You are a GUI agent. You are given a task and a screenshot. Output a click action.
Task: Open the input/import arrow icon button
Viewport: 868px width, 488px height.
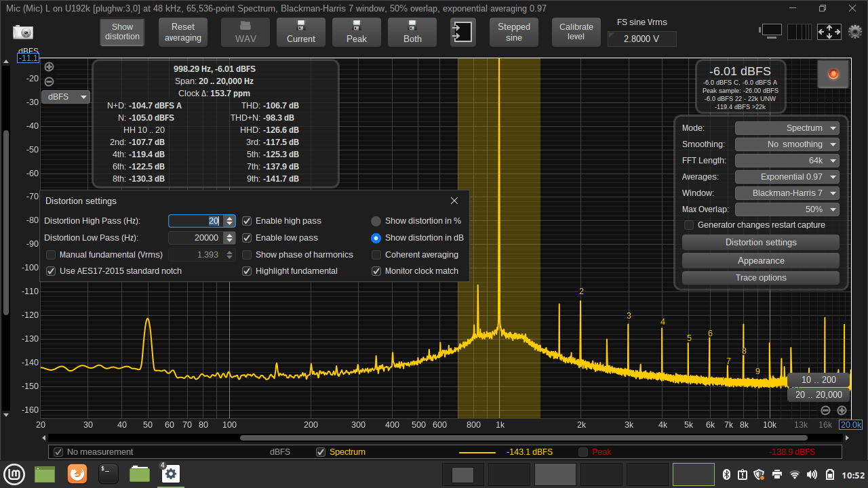coord(464,32)
